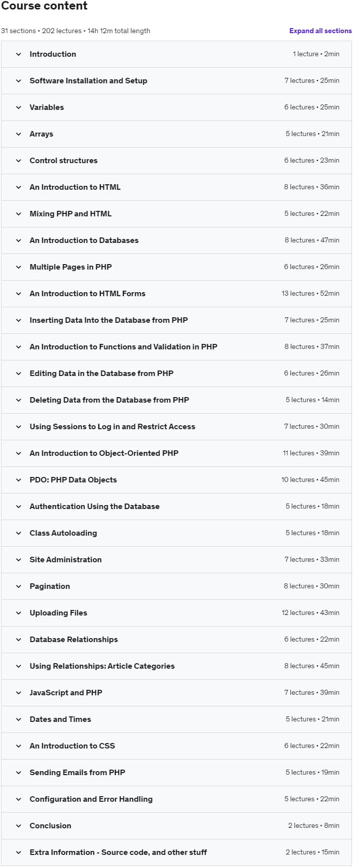
Task: Toggle the Control structures chevron icon
Action: coord(19,161)
